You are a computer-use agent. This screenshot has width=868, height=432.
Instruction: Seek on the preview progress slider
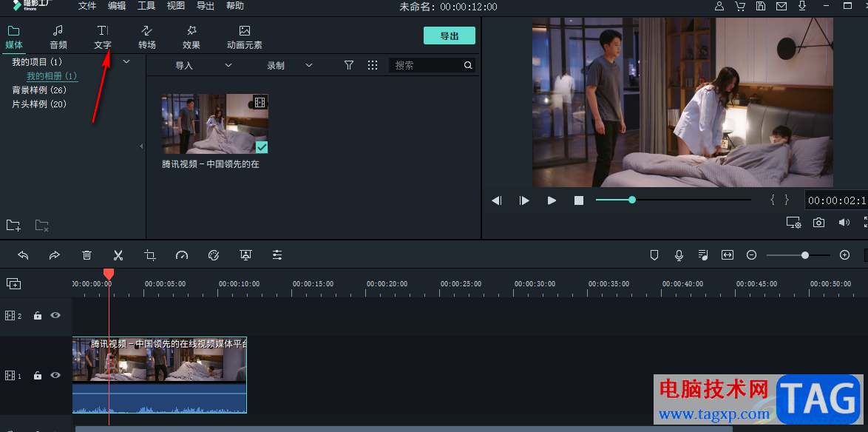pyautogui.click(x=673, y=200)
